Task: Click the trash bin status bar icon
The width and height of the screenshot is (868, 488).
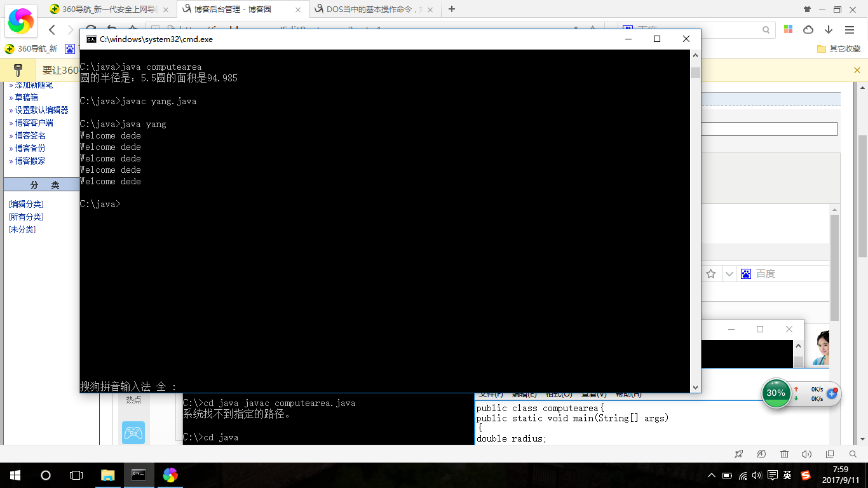Action: 784,454
